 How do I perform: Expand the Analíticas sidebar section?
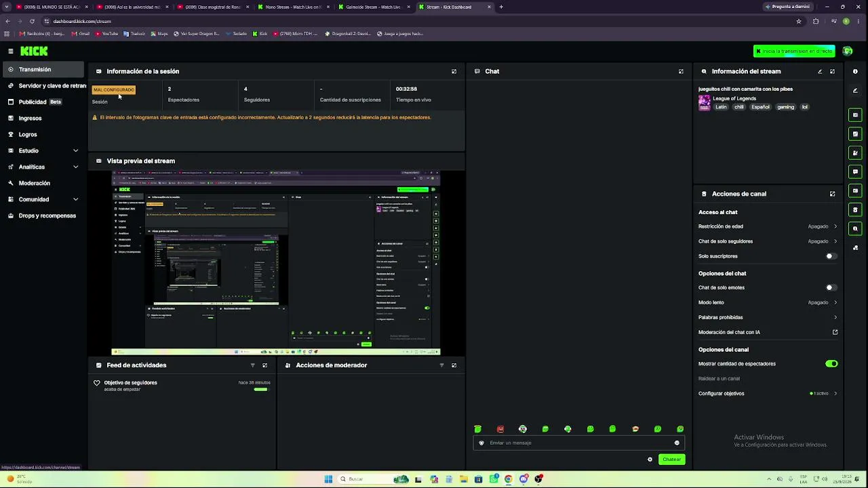click(x=43, y=167)
